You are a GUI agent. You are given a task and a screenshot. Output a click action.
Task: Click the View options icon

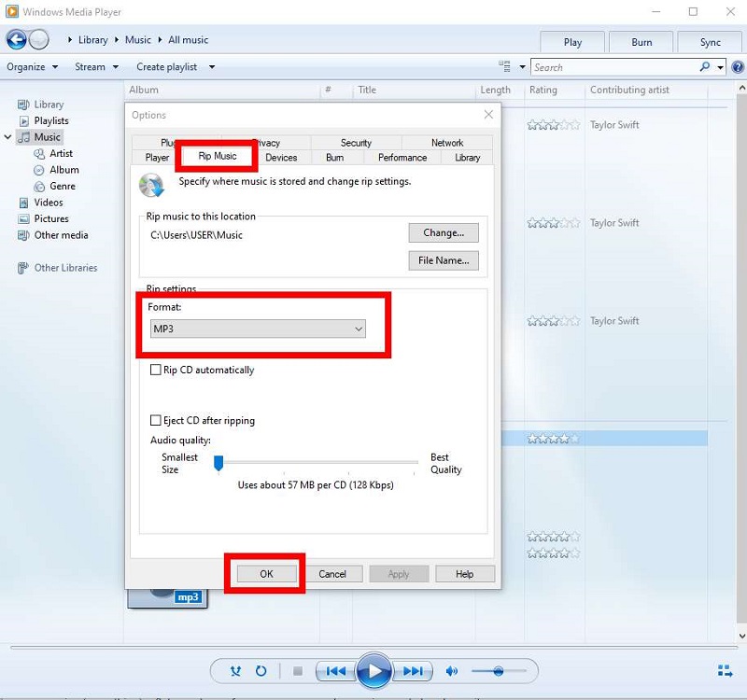pyautogui.click(x=504, y=66)
